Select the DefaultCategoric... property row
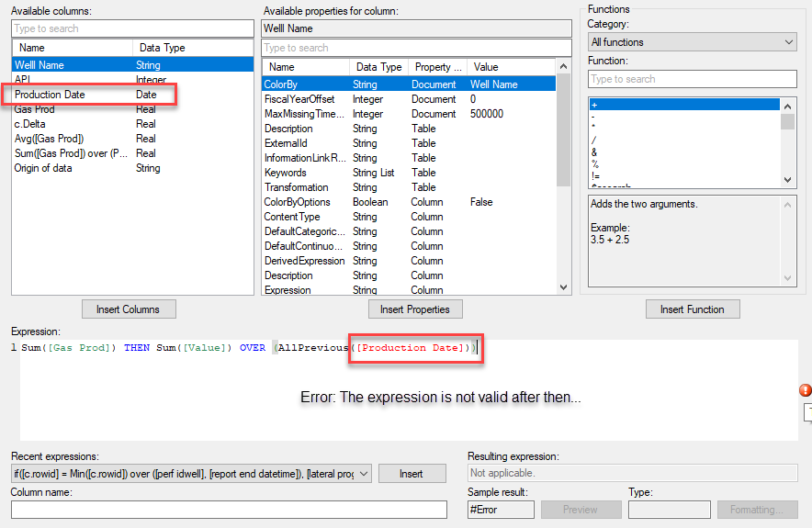This screenshot has height=528, width=812. coord(409,231)
